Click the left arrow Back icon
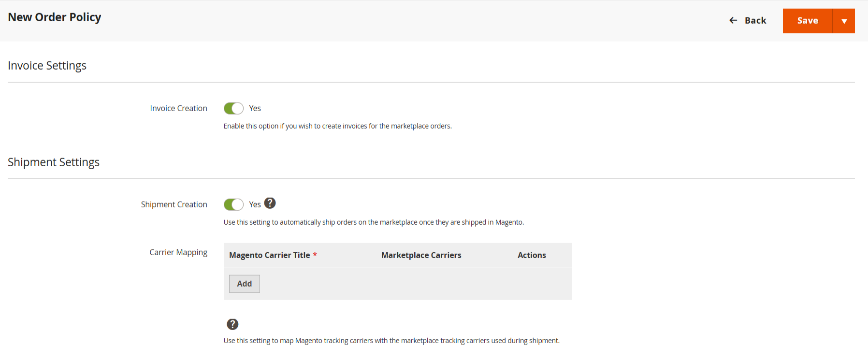Image resolution: width=868 pixels, height=362 pixels. pyautogui.click(x=733, y=20)
